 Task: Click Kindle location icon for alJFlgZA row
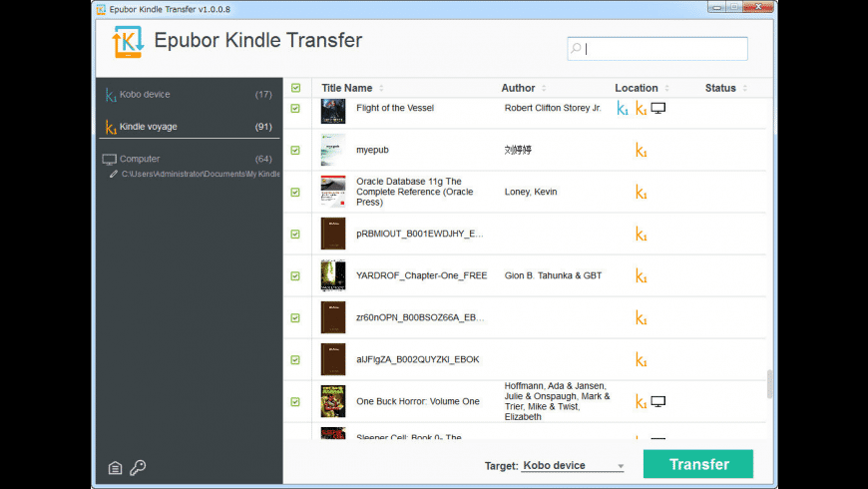point(642,360)
